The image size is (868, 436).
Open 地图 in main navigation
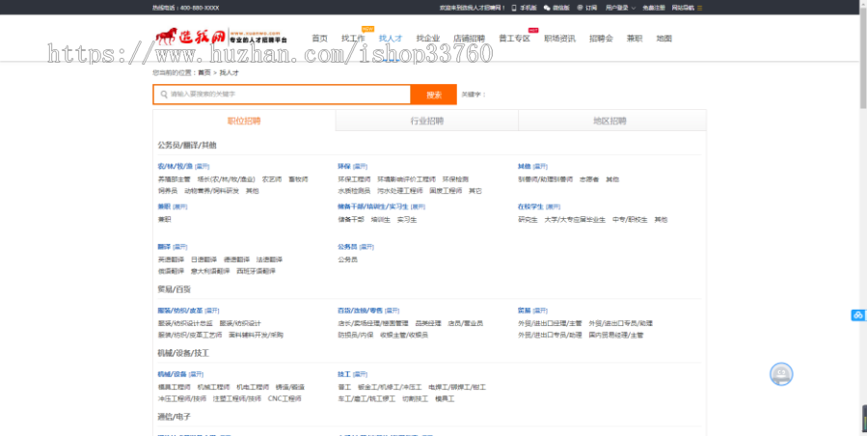(x=664, y=39)
